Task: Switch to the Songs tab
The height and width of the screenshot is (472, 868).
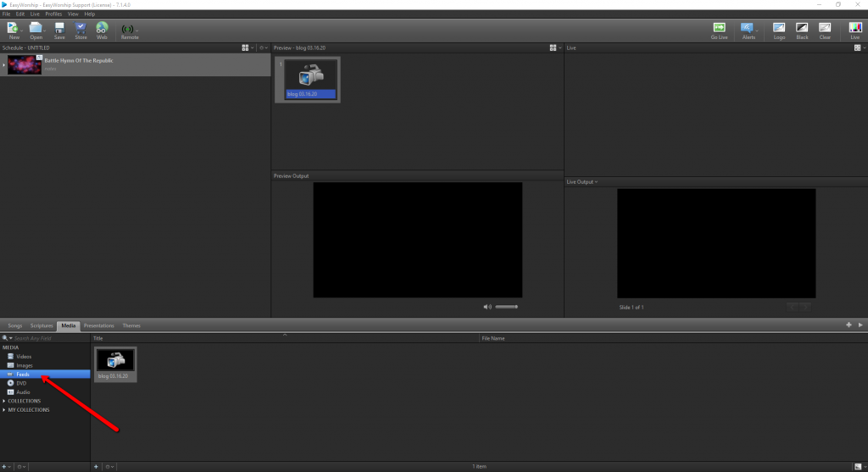Action: coord(15,326)
